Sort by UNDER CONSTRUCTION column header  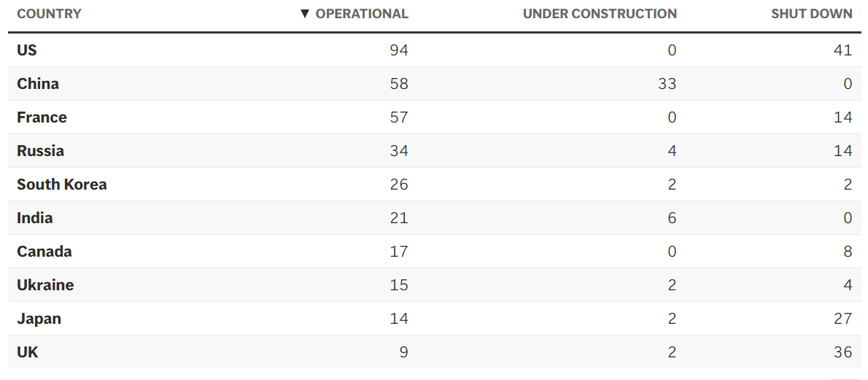coord(600,14)
